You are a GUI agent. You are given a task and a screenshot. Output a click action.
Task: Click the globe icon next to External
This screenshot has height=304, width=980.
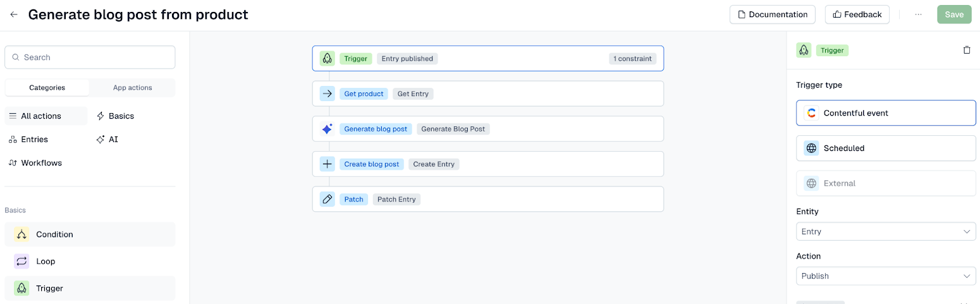coord(811,183)
